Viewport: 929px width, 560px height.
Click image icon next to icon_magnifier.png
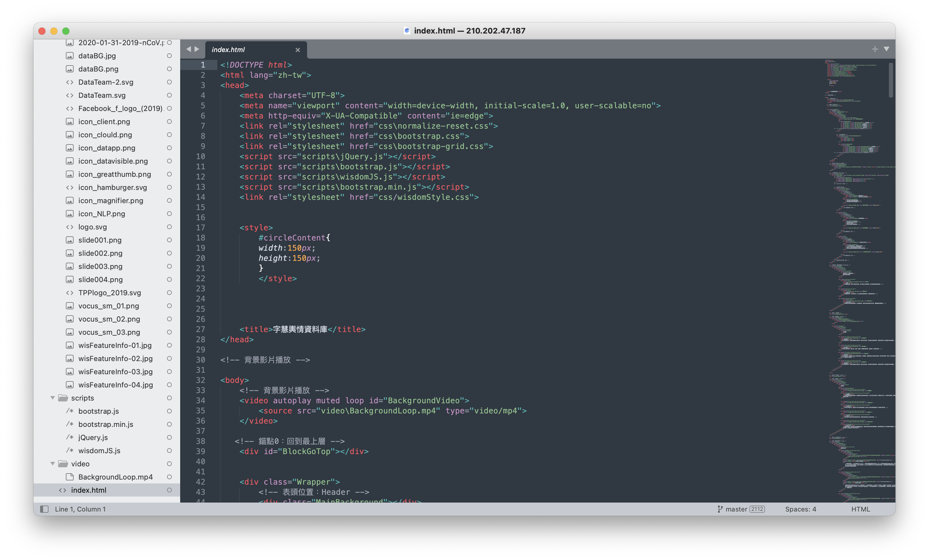tap(70, 200)
